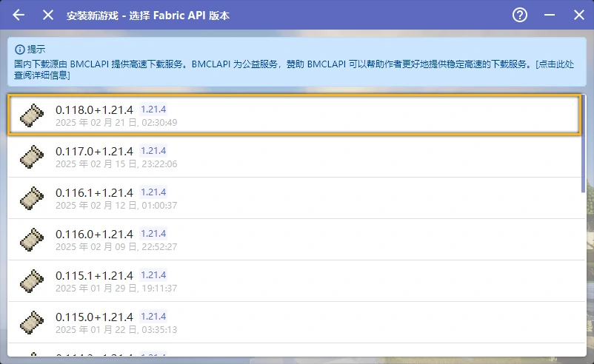Select Fabric API version 0.118.0+1.21.4
Screen dimensions: 594x364
(x=294, y=115)
